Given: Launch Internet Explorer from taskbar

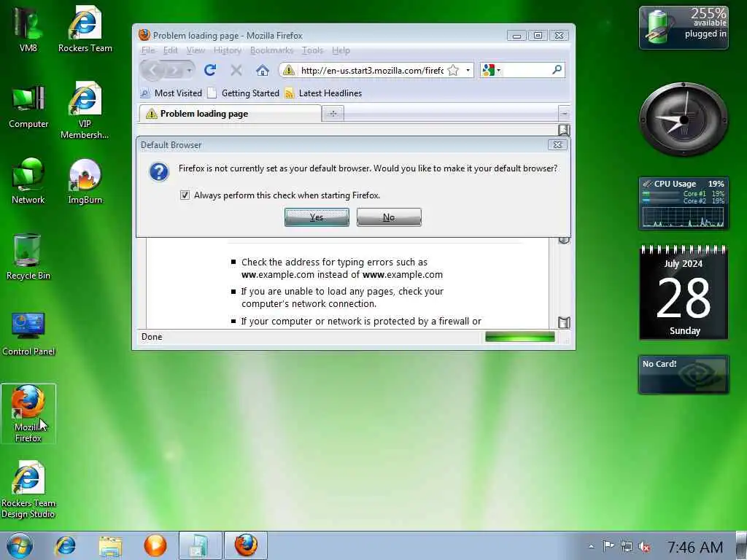Looking at the screenshot, I should tap(65, 545).
